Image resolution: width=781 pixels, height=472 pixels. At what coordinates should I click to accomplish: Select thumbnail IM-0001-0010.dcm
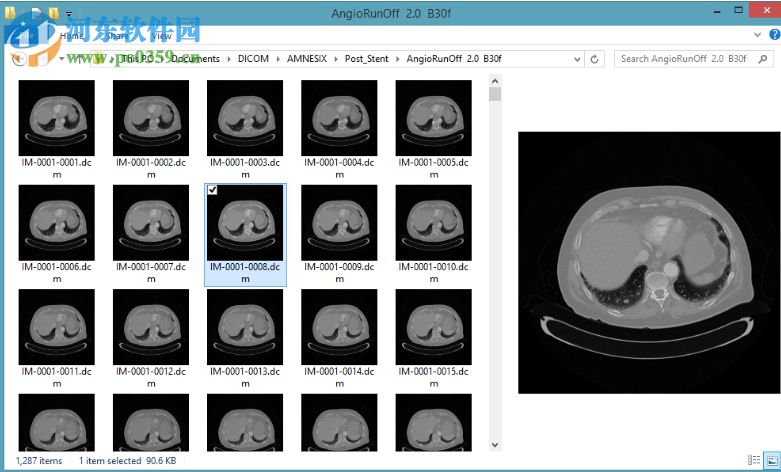coord(433,223)
